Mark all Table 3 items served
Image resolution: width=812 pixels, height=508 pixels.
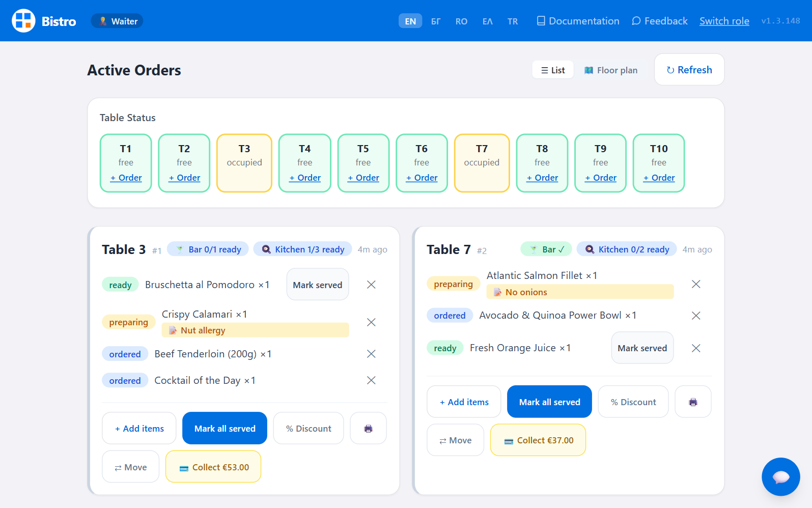[x=225, y=429]
